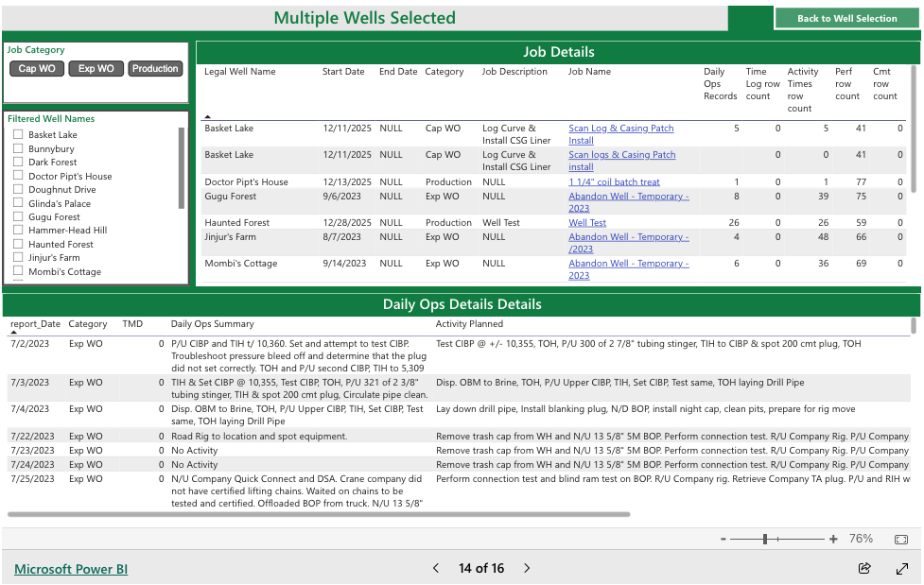Click the share icon in footer

863,568
